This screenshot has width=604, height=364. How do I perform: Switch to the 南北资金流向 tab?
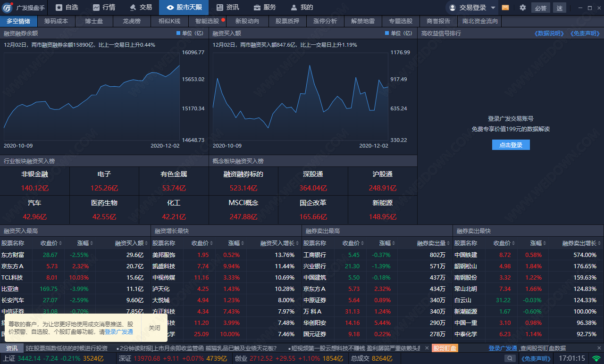[x=480, y=21]
